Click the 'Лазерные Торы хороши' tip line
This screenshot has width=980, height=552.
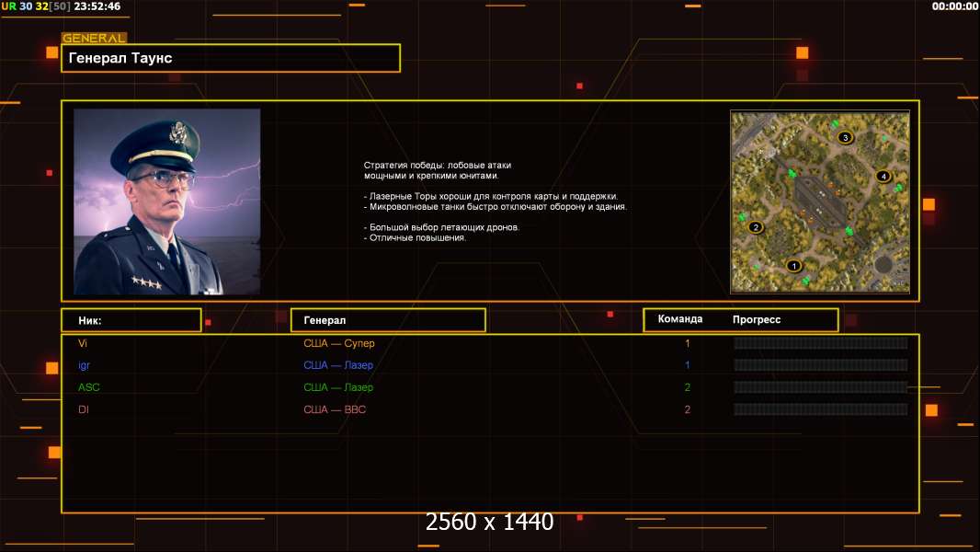coord(491,196)
